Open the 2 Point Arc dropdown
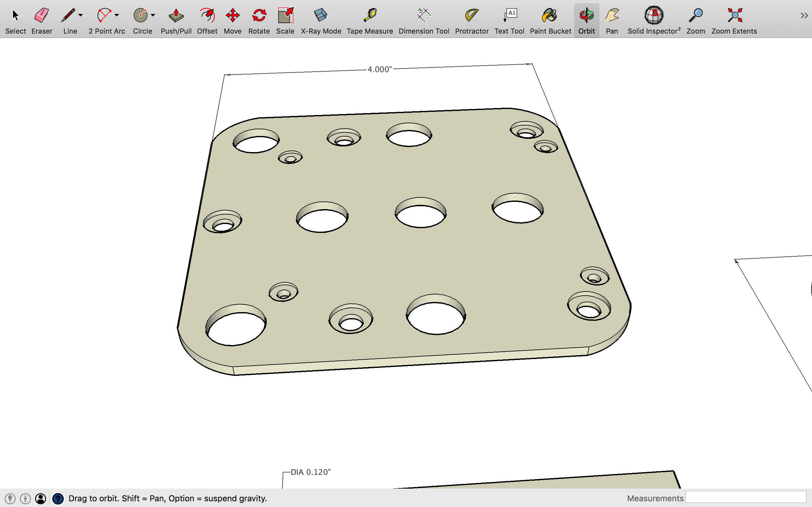812x507 pixels. (116, 15)
